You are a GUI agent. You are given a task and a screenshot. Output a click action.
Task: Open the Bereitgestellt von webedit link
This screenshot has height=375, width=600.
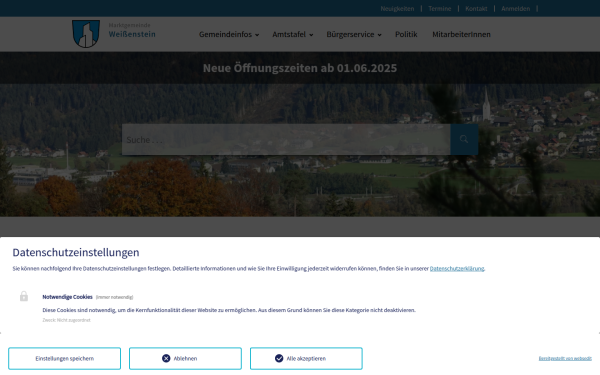(x=565, y=359)
